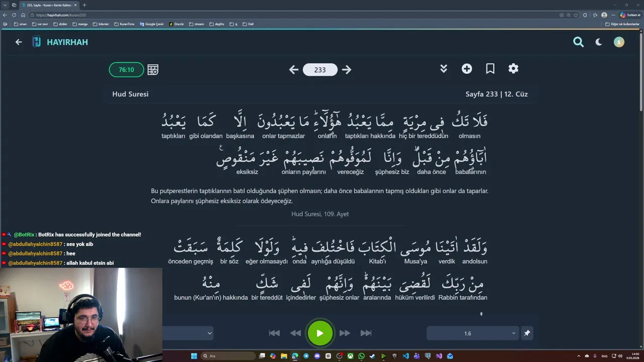The width and height of the screenshot is (644, 362).
Task: Open a new browser tab
Action: click(x=84, y=5)
